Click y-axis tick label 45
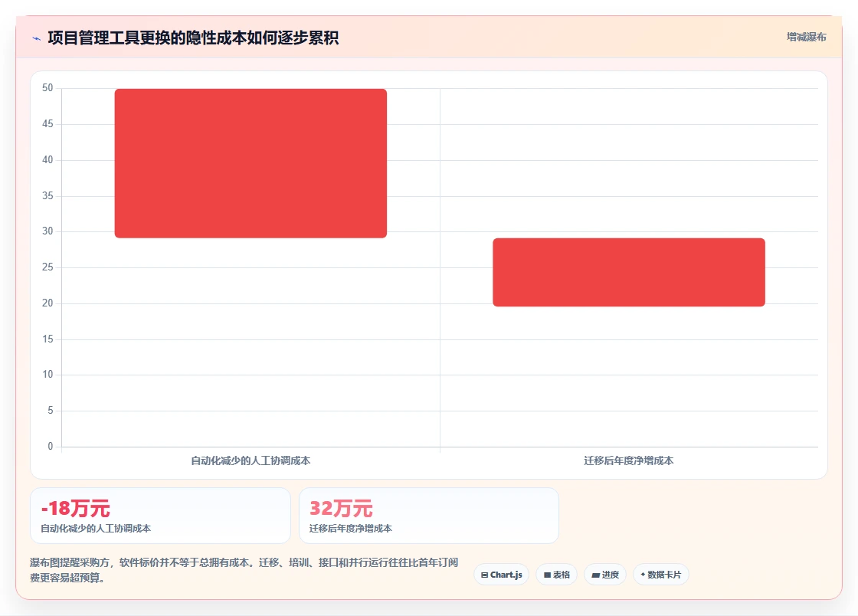This screenshot has width=858, height=616. click(x=47, y=123)
